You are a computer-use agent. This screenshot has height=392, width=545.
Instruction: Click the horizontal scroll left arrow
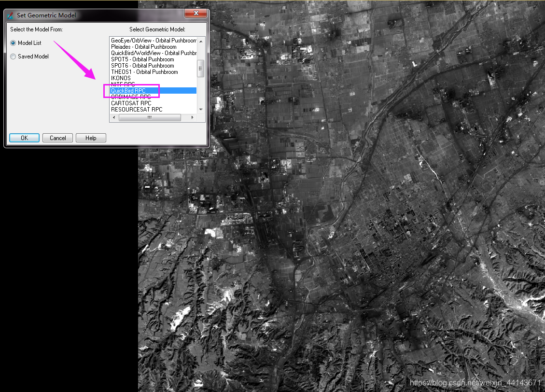(x=113, y=117)
